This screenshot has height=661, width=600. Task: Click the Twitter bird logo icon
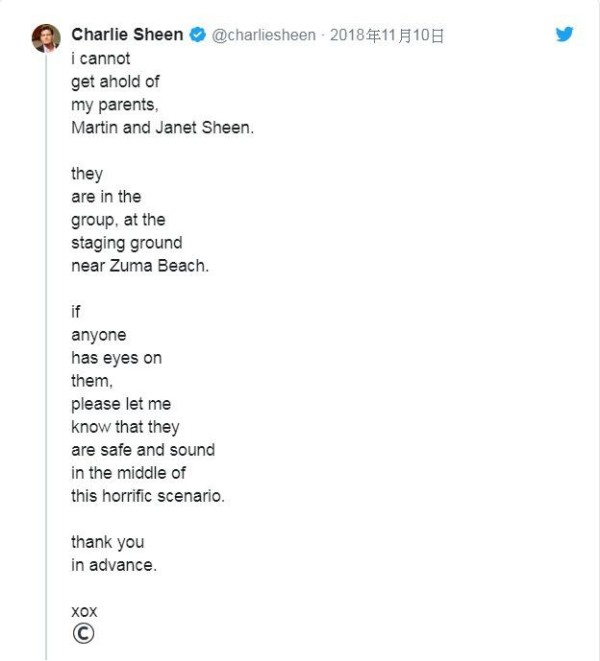tap(564, 34)
